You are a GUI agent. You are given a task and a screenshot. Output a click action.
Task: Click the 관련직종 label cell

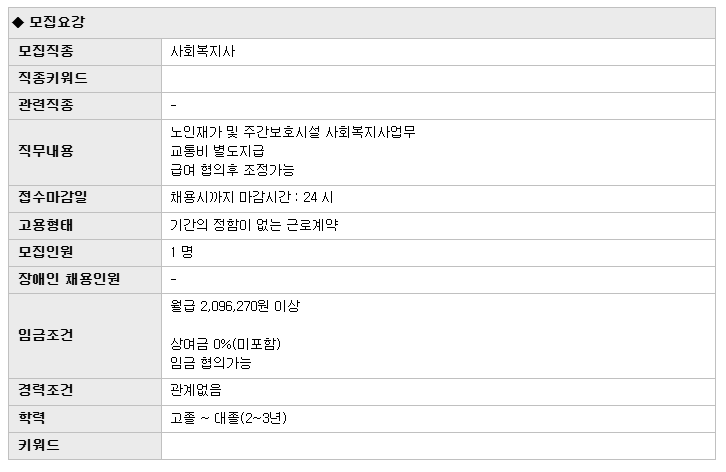click(85, 106)
